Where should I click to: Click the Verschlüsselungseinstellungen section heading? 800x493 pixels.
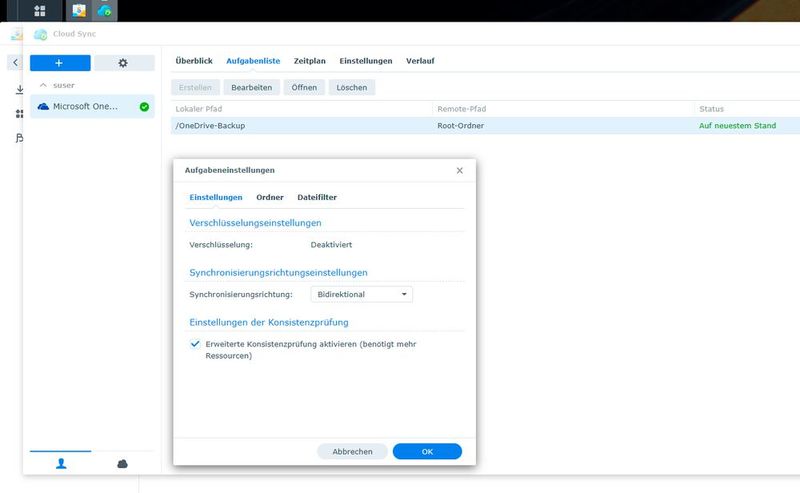click(255, 223)
